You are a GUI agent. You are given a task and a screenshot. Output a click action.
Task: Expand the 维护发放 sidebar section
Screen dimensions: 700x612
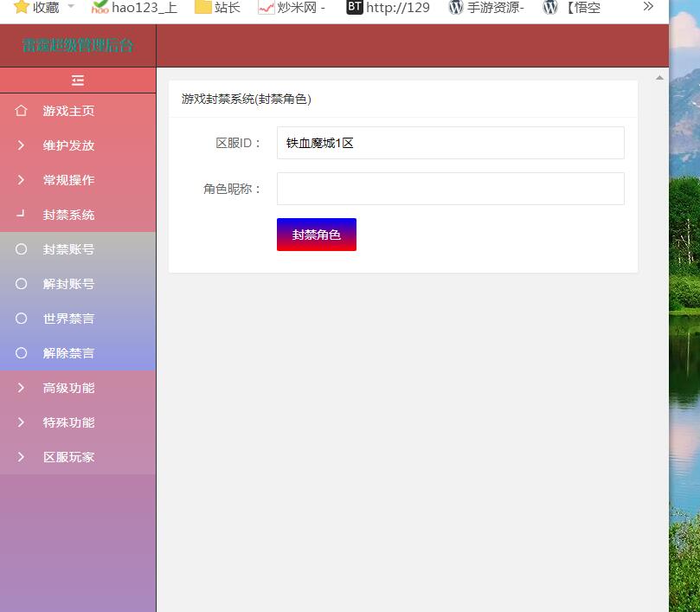pyautogui.click(x=22, y=145)
